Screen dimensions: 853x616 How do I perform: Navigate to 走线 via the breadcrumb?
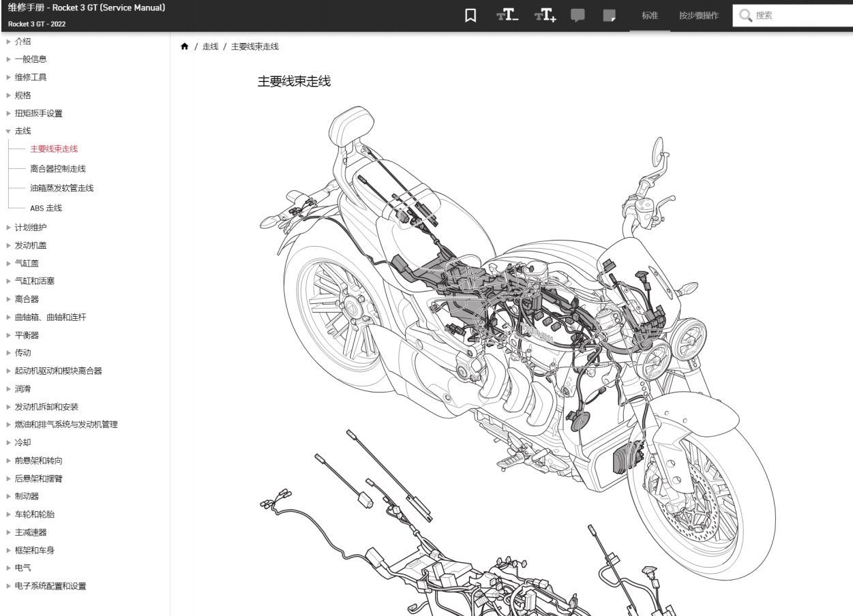tap(209, 46)
